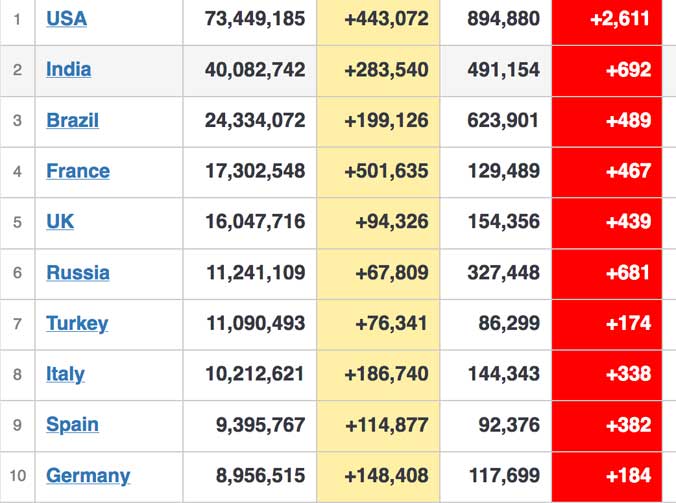Viewport: 676px width, 503px height.
Task: Select Italy total deaths 144,343
Action: coord(504,374)
